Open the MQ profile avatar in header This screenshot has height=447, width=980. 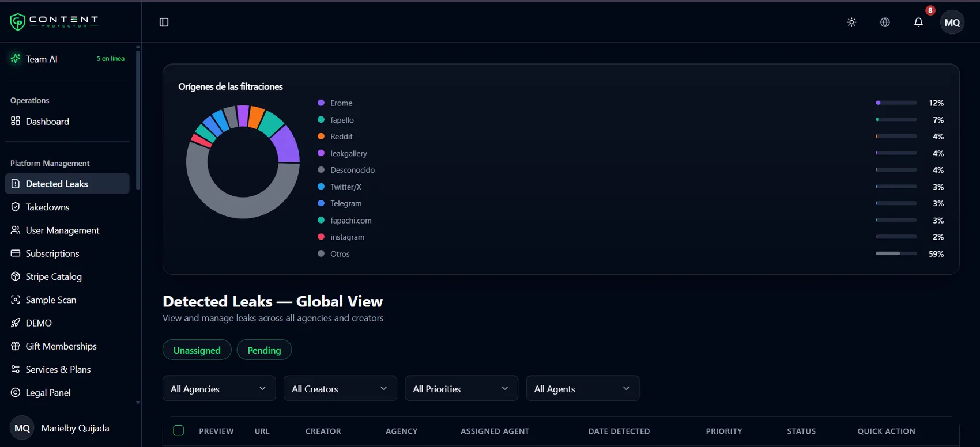coord(952,22)
